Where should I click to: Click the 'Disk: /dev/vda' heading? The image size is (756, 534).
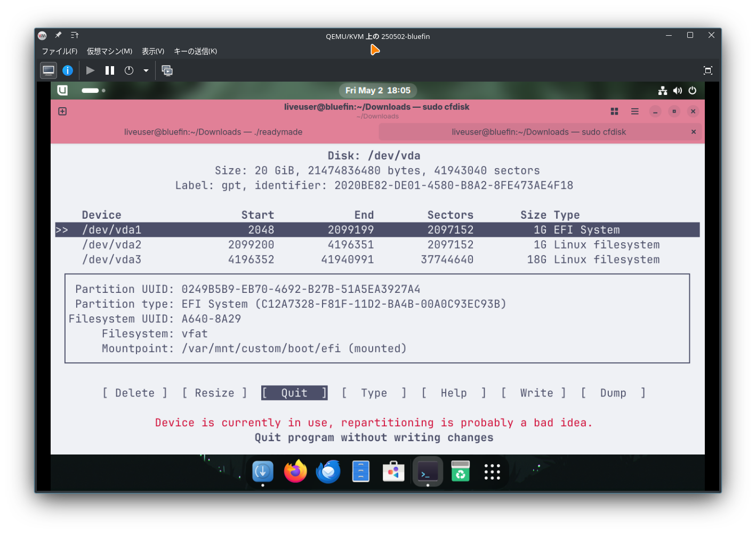click(x=374, y=156)
